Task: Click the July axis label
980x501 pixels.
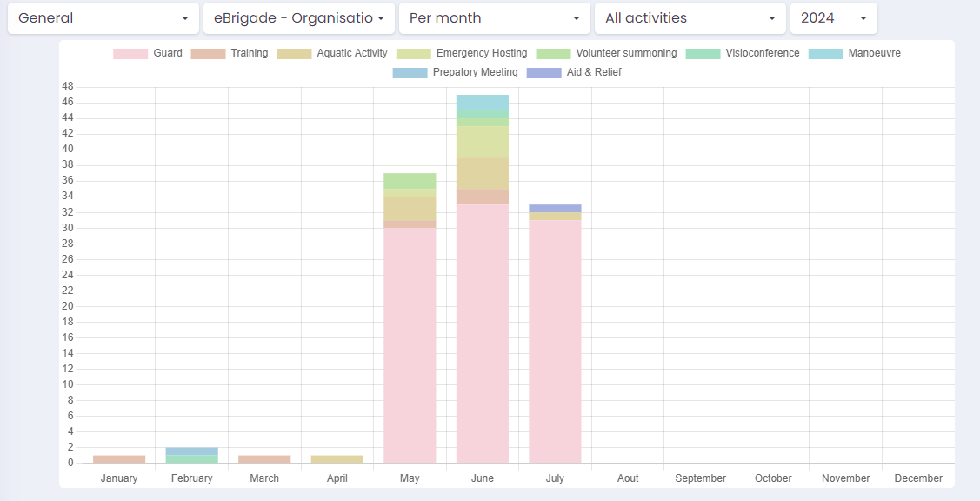Action: 555,478
